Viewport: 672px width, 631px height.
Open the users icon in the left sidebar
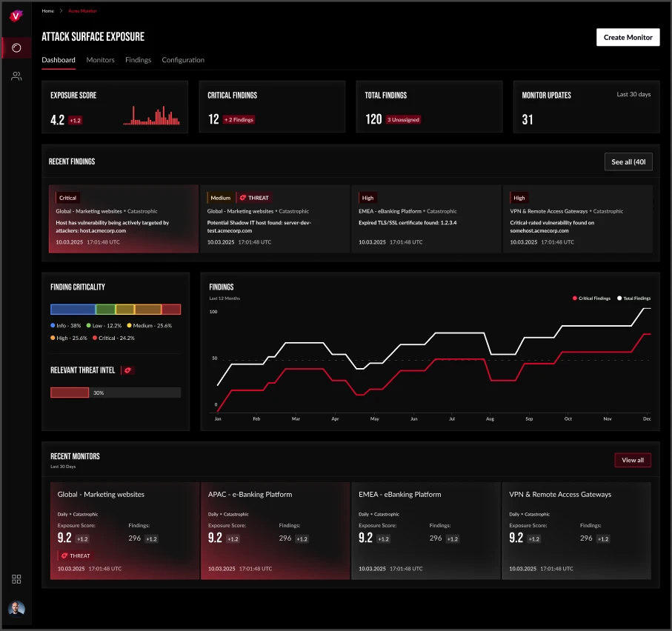(x=16, y=75)
